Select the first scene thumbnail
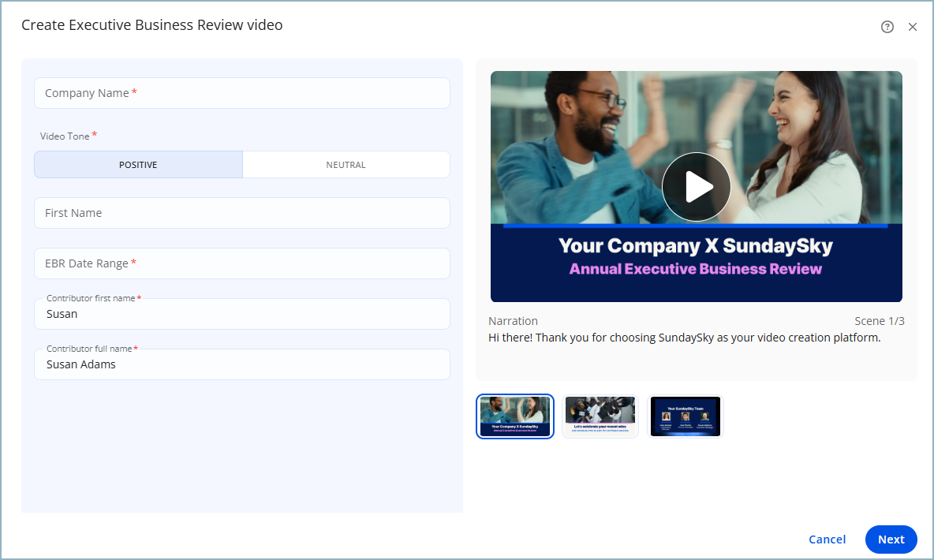The width and height of the screenshot is (934, 560). pos(515,416)
